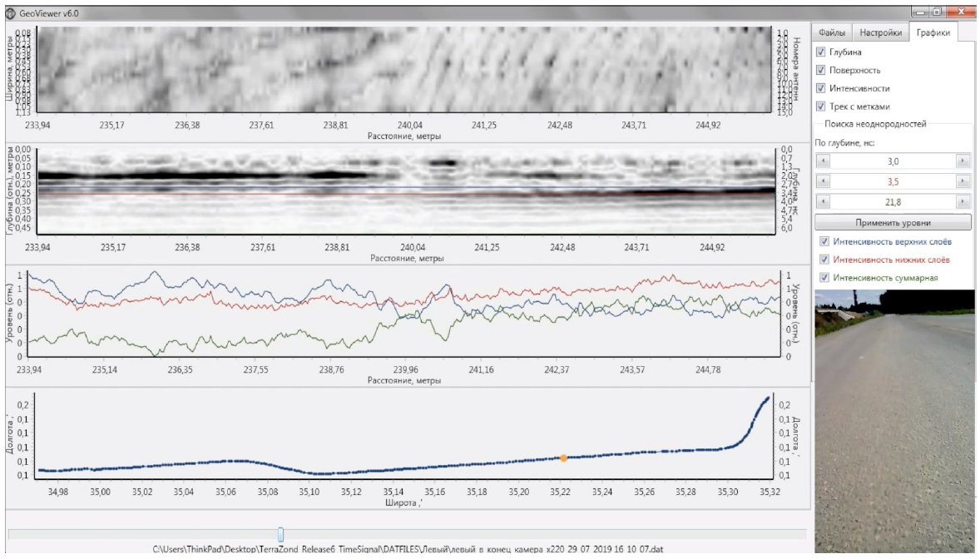Uncheck the Поверхность graph checkbox
Image resolution: width=980 pixels, height=559 pixels.
(822, 71)
